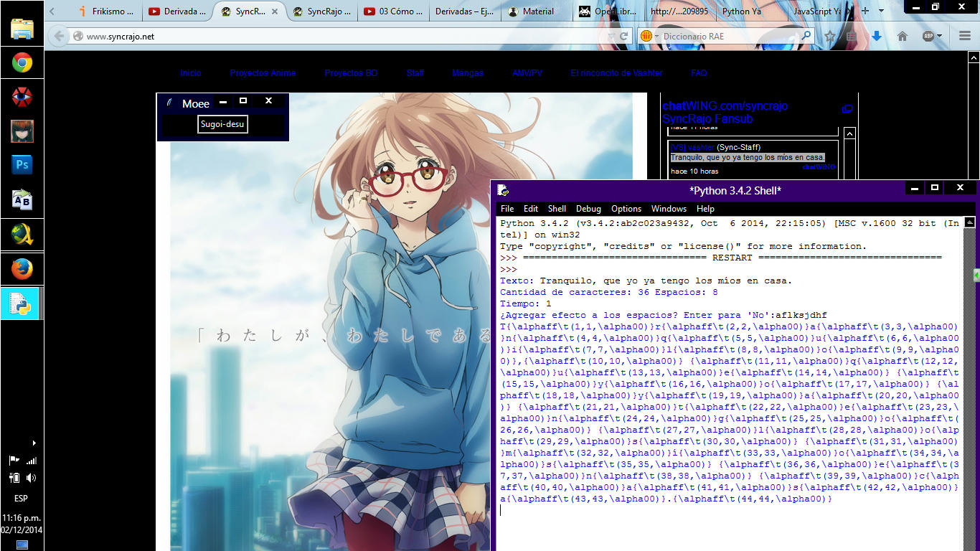
Task: Go back with Firefox back arrow
Action: (x=58, y=36)
